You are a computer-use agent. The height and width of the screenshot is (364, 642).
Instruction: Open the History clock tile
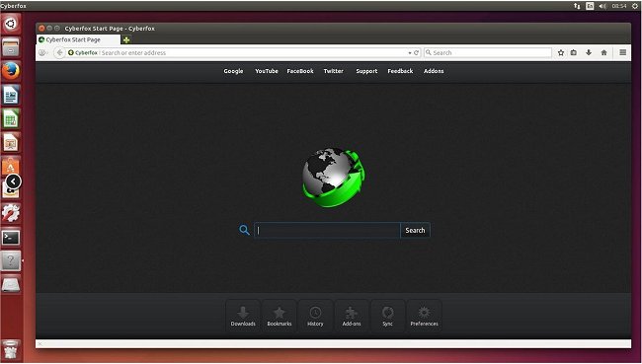click(x=315, y=316)
